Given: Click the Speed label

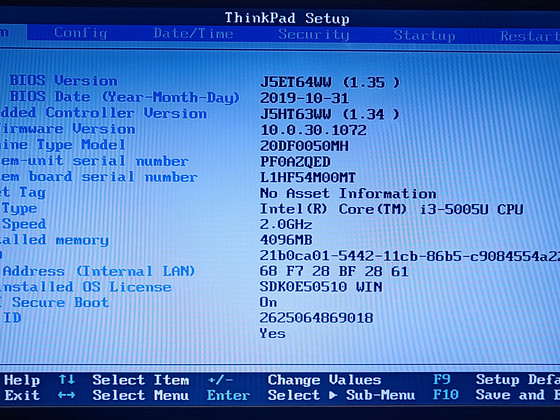Looking at the screenshot, I should [24, 224].
